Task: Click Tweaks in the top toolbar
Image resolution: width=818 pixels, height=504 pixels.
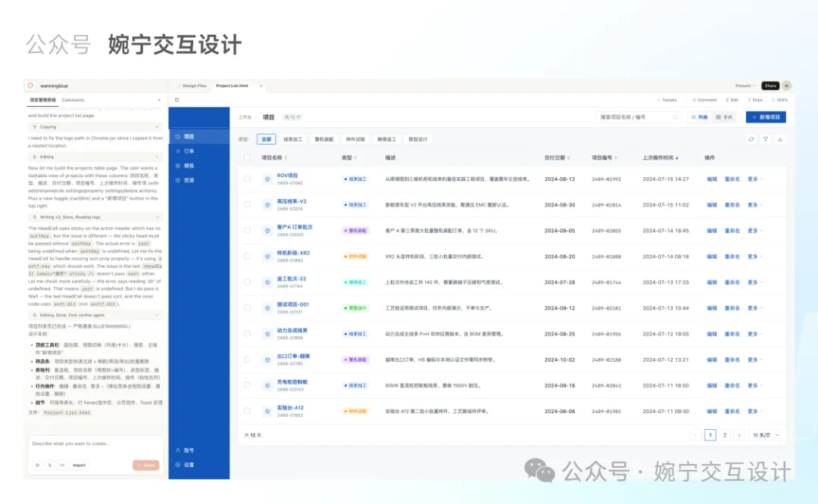Action: pyautogui.click(x=667, y=100)
